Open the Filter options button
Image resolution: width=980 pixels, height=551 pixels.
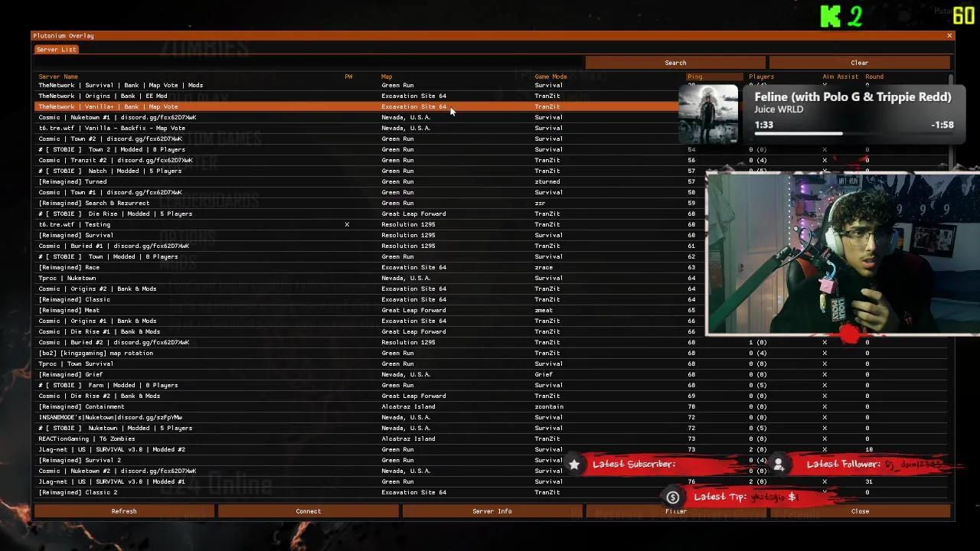pyautogui.click(x=676, y=511)
